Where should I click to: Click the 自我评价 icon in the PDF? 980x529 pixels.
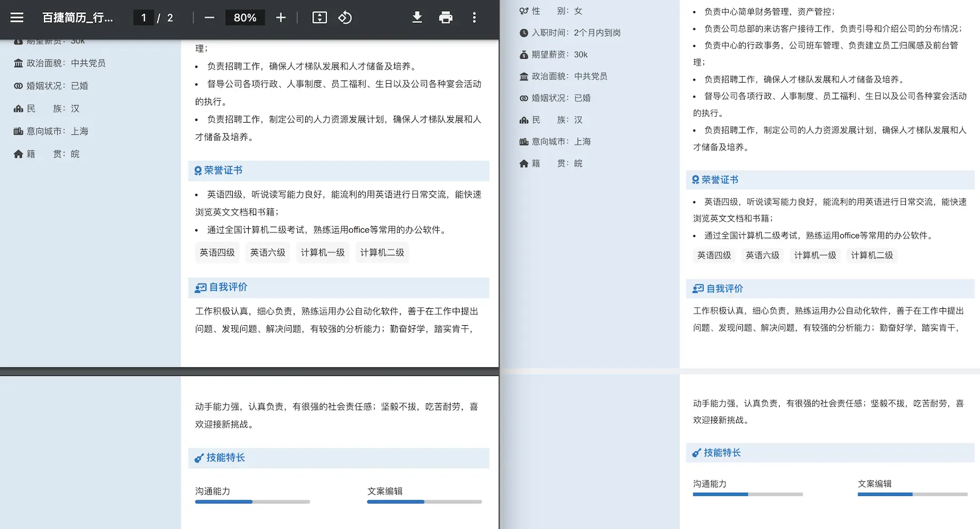(200, 288)
